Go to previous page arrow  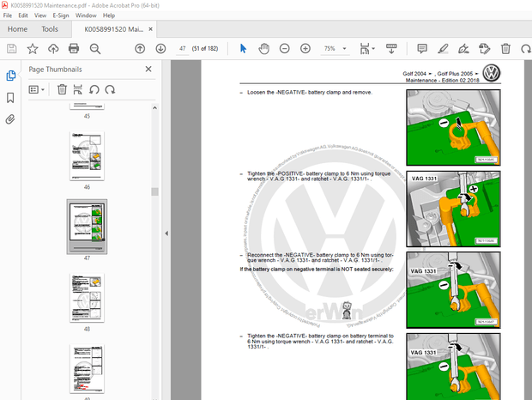(x=140, y=49)
